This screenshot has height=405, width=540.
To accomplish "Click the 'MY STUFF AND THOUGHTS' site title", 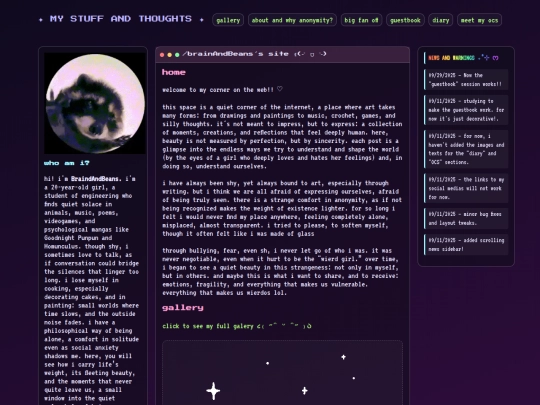I will tap(121, 19).
